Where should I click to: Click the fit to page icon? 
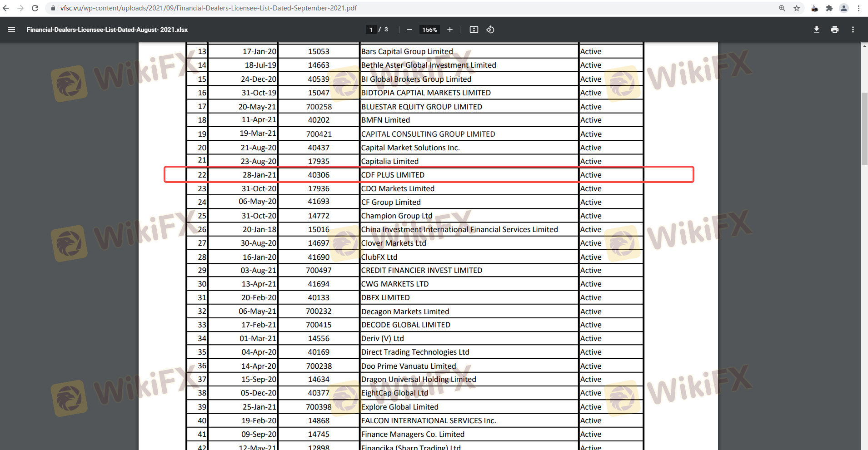click(x=474, y=30)
